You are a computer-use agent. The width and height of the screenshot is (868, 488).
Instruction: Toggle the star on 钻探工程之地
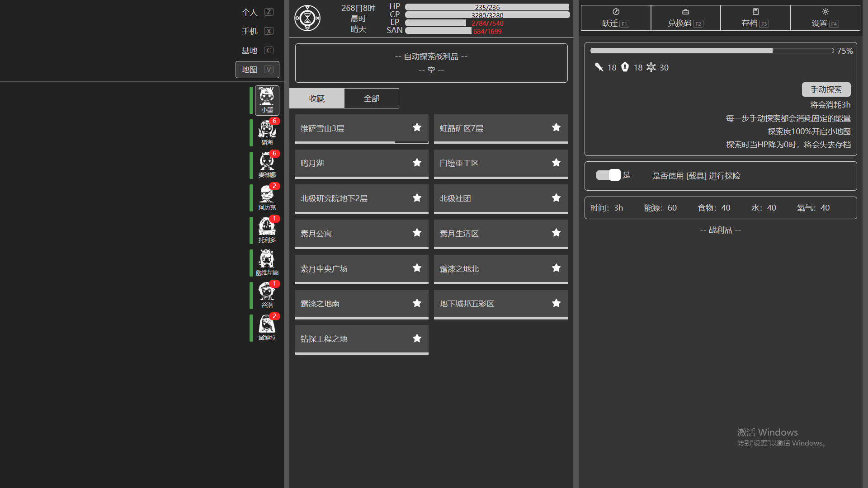417,338
